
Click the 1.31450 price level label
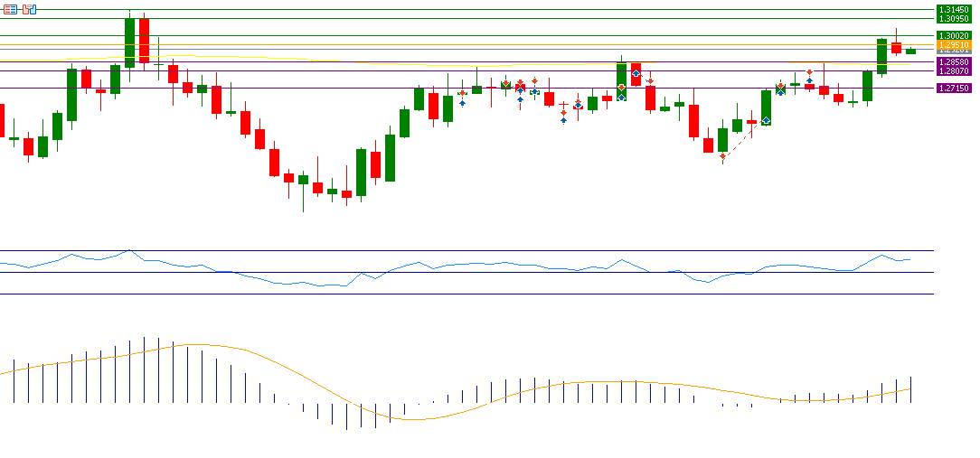[953, 9]
